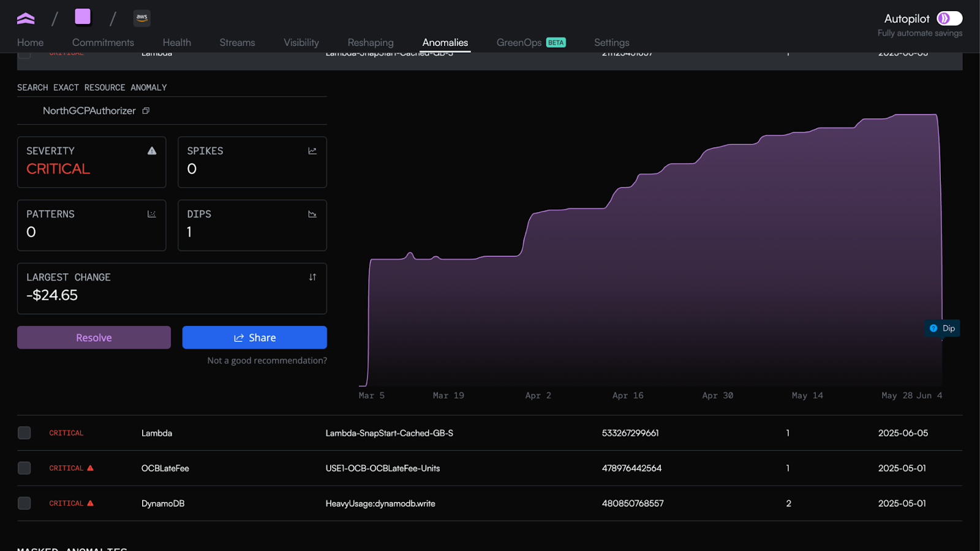Viewport: 980px width, 551px height.
Task: Click the Severity warning triangle icon
Action: coord(152,151)
